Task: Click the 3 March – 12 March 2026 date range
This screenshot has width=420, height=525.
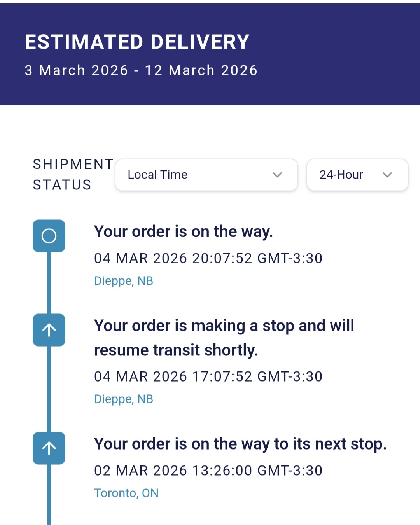Action: tap(141, 70)
